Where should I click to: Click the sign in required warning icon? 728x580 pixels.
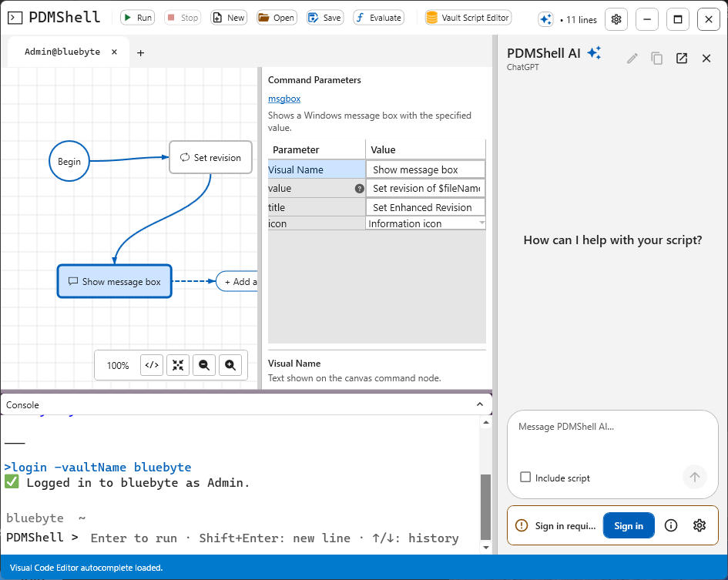(522, 525)
